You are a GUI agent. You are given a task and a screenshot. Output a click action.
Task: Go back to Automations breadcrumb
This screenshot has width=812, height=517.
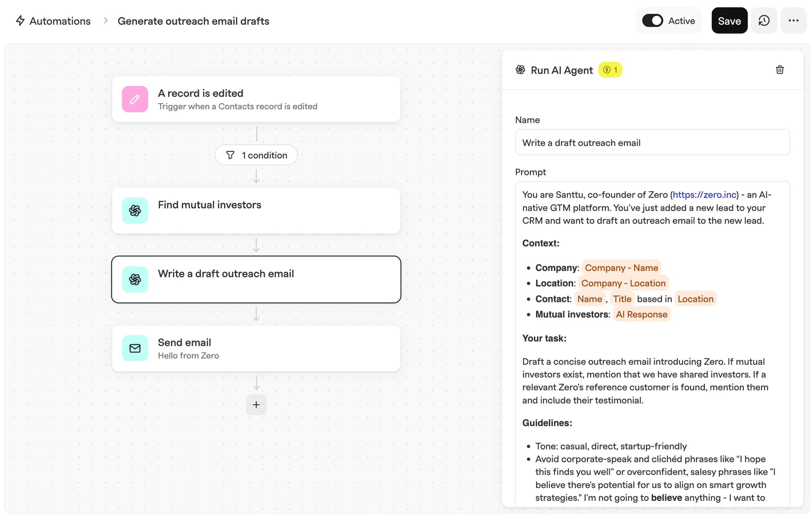point(60,21)
